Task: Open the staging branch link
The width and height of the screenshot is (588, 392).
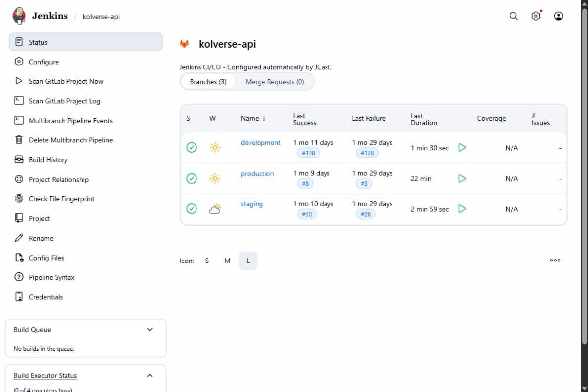Action: [x=252, y=204]
